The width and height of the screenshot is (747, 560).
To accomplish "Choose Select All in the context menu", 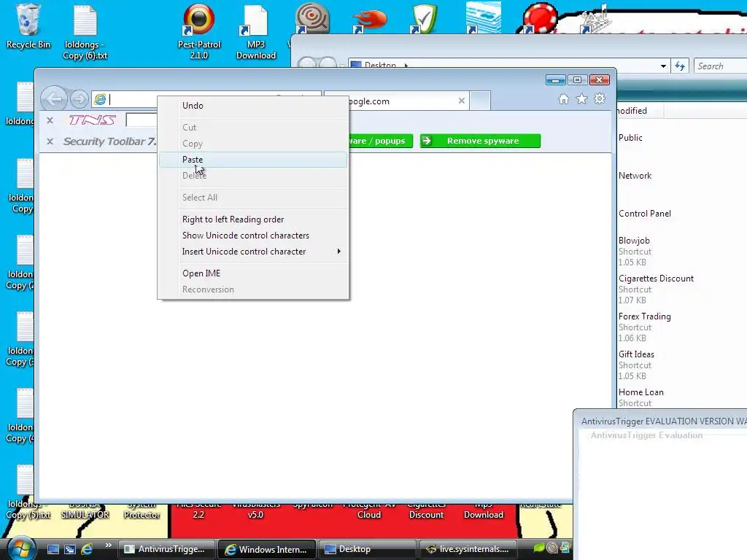I will 253,198.
